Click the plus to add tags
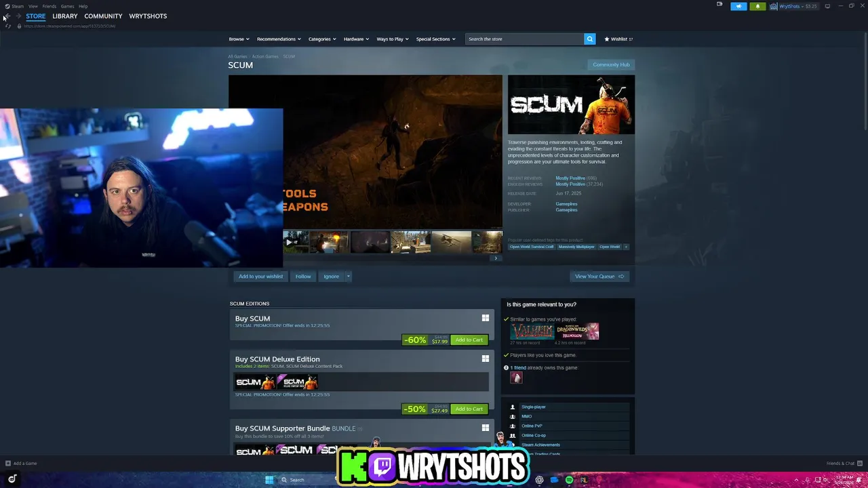The width and height of the screenshot is (868, 488). pyautogui.click(x=626, y=247)
